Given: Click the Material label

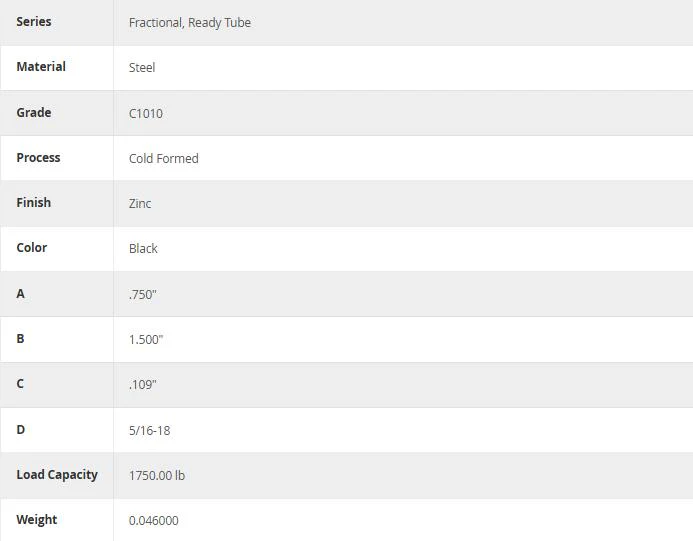Looking at the screenshot, I should point(41,67).
